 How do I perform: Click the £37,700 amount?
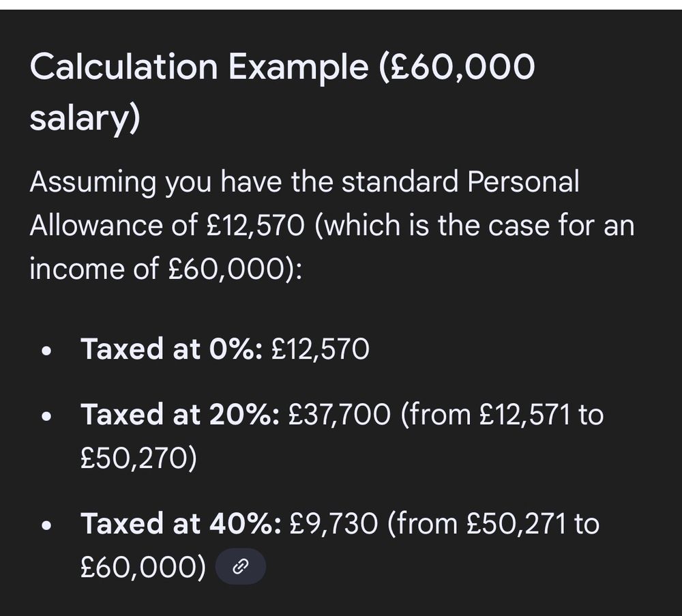pyautogui.click(x=339, y=414)
